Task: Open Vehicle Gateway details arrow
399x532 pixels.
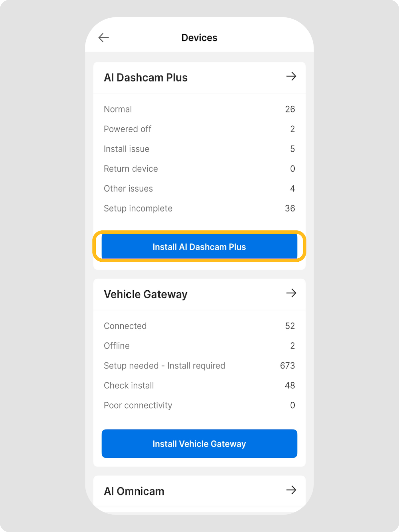Action: [291, 293]
